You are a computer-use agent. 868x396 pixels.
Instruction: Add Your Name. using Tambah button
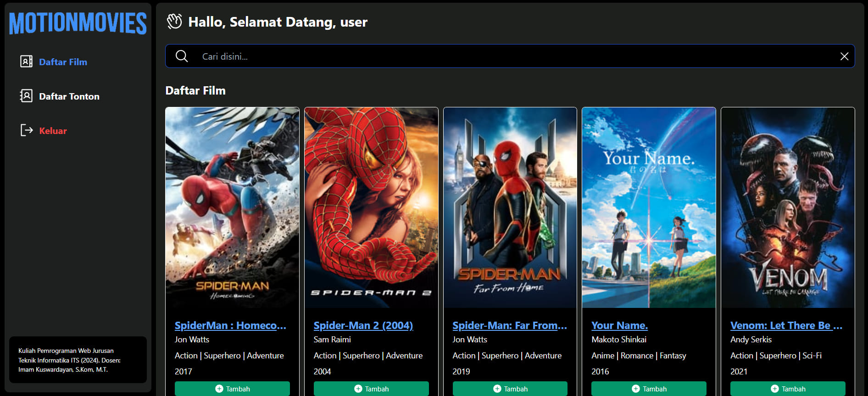coord(649,388)
